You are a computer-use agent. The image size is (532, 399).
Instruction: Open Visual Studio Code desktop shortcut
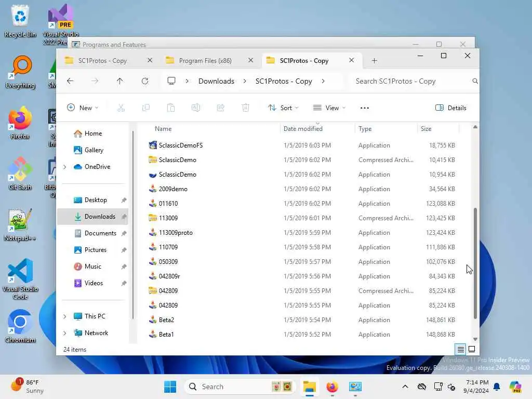coord(20,279)
